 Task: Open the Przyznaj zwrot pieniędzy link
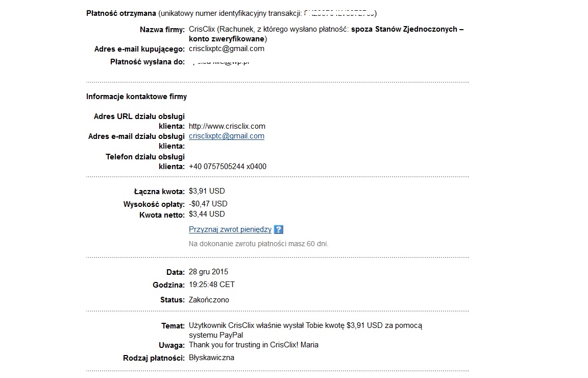coord(230,229)
